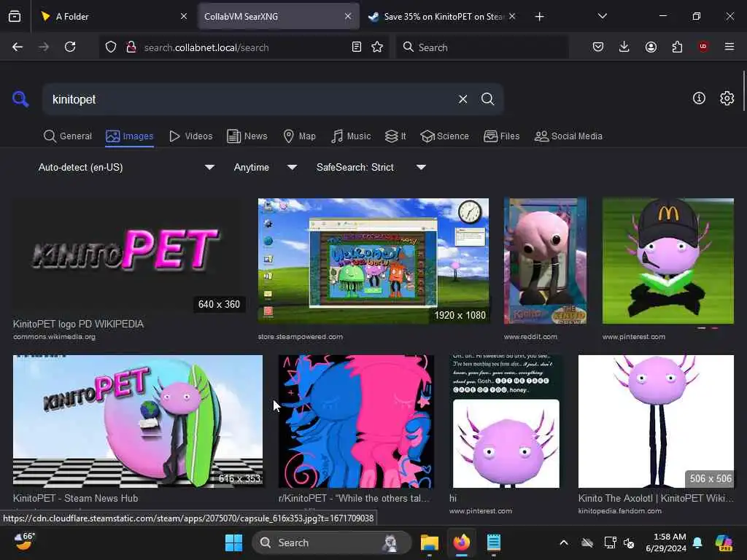Click the Firefox toolbar Search box
This screenshot has height=560, width=747.
tap(482, 47)
